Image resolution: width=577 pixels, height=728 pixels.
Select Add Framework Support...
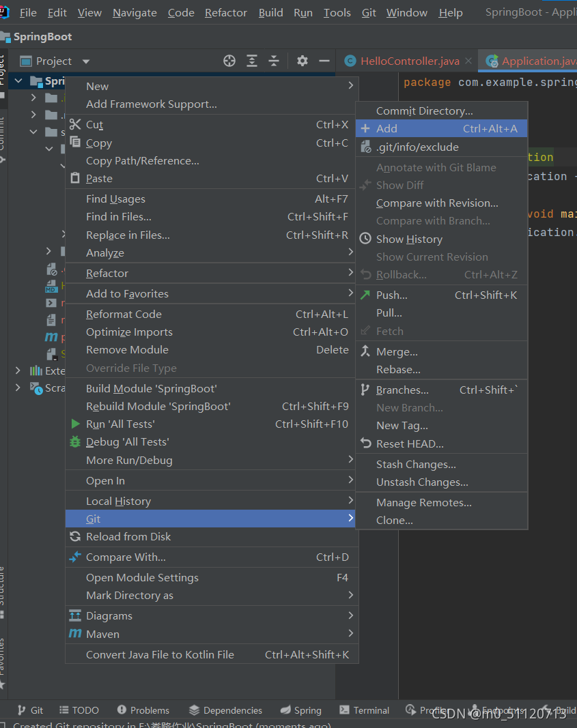click(x=212, y=104)
